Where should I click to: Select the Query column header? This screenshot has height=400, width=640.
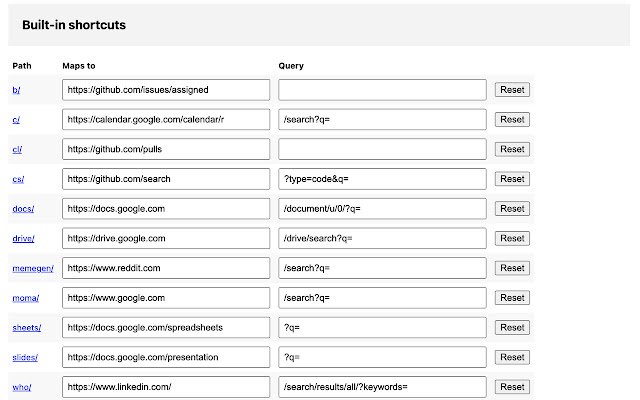pos(291,66)
